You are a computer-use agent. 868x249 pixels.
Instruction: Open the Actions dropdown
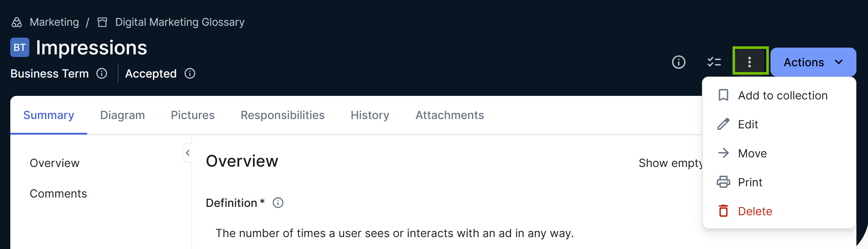coord(804,62)
